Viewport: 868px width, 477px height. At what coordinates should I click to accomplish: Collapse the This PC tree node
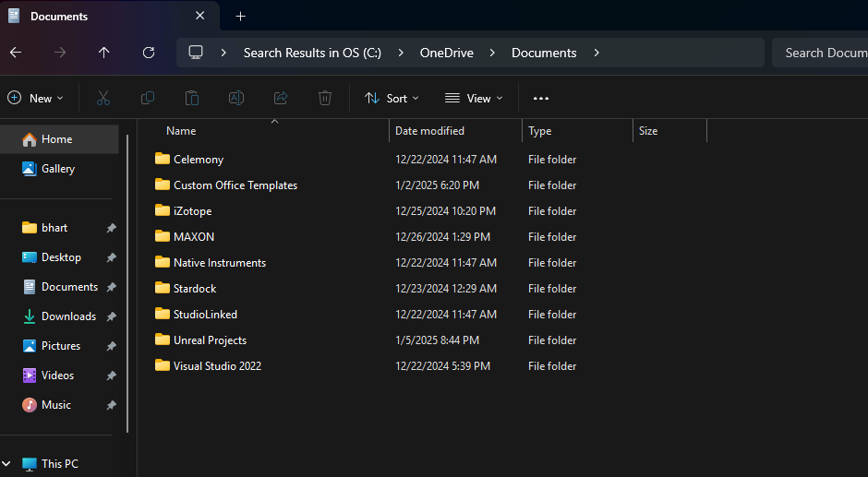click(6, 464)
